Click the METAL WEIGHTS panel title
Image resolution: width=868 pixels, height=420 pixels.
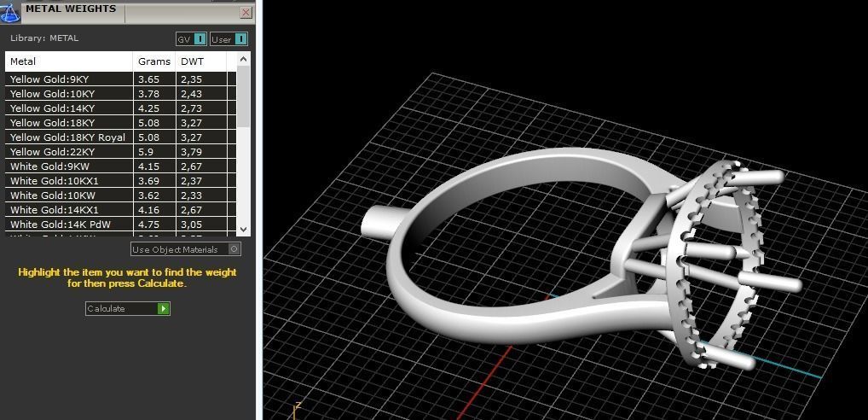click(71, 9)
